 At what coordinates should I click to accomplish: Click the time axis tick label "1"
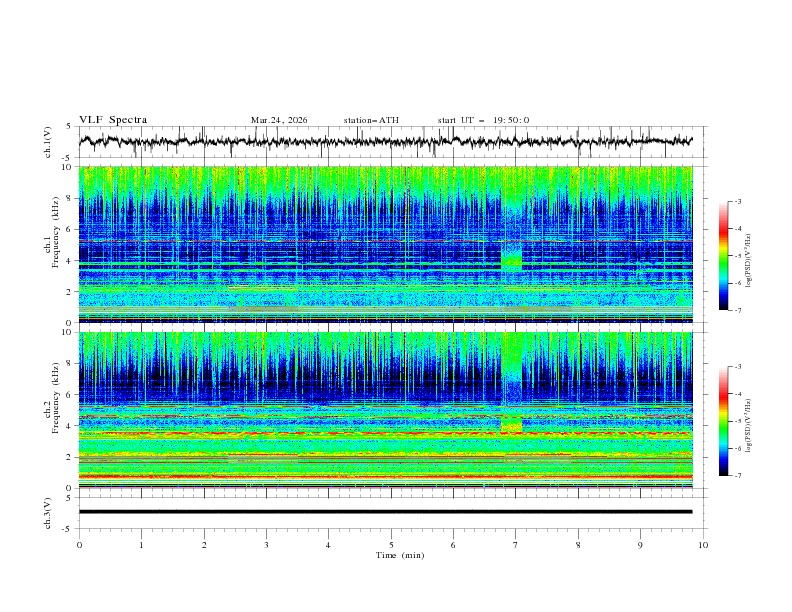click(x=141, y=545)
